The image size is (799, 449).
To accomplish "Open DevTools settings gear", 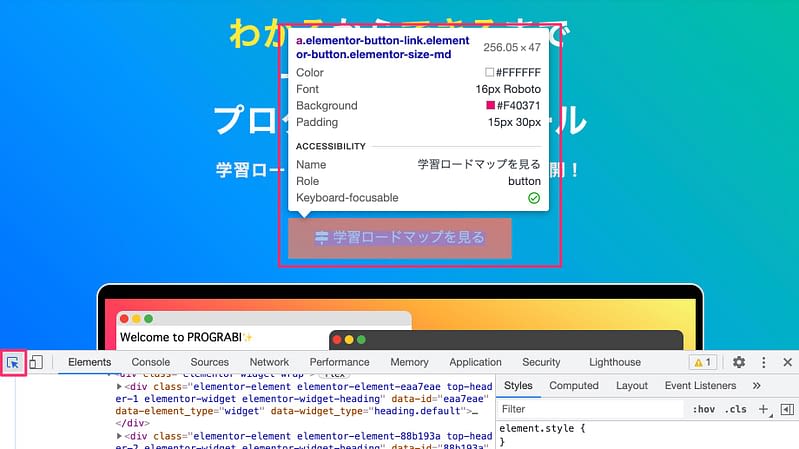I will click(x=739, y=362).
